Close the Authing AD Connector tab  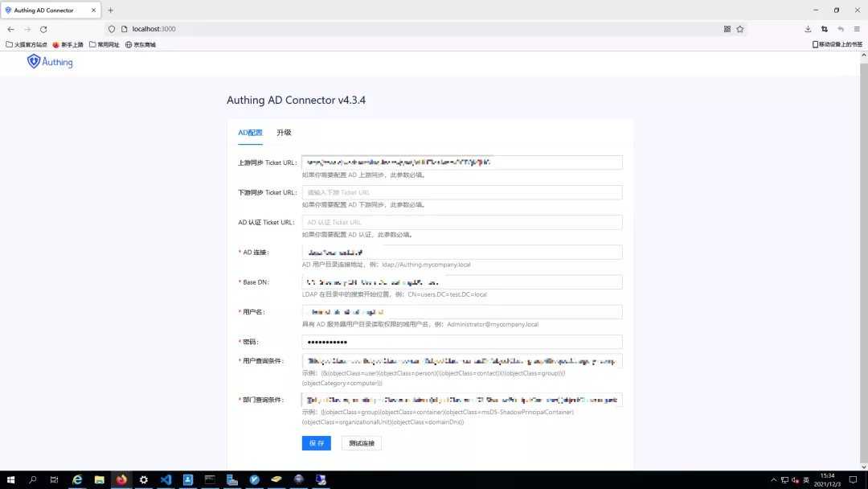coord(93,10)
